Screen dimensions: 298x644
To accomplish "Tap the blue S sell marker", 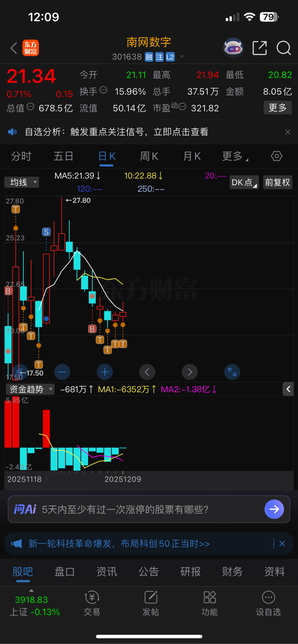I will [46, 232].
